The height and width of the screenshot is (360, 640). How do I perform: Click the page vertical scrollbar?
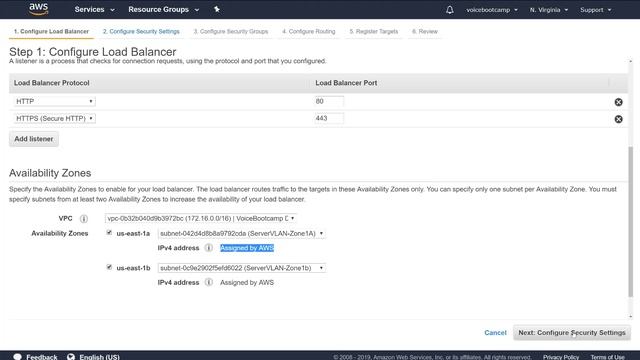631,222
